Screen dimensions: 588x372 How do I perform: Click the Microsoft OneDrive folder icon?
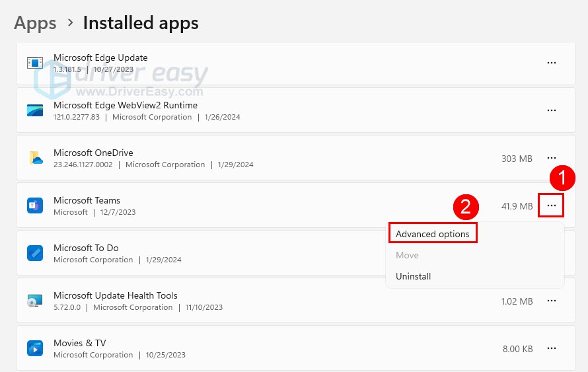pos(35,158)
